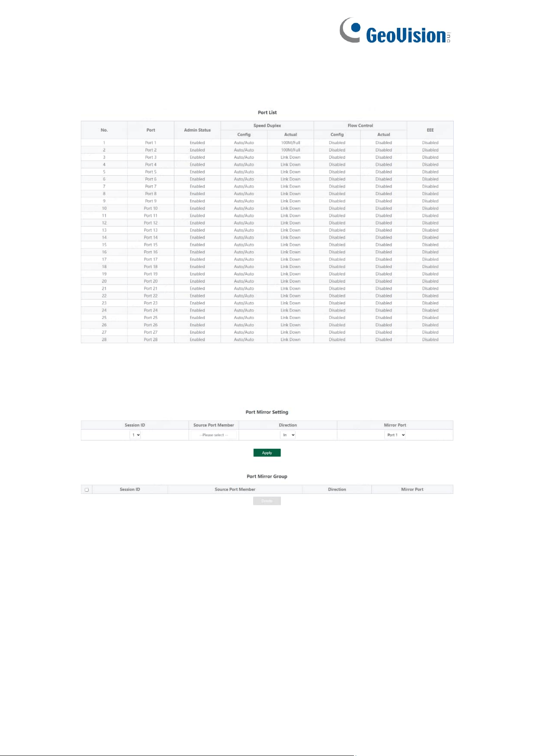Image resolution: width=535 pixels, height=756 pixels.
Task: Click the EEE column header
Action: coord(430,130)
